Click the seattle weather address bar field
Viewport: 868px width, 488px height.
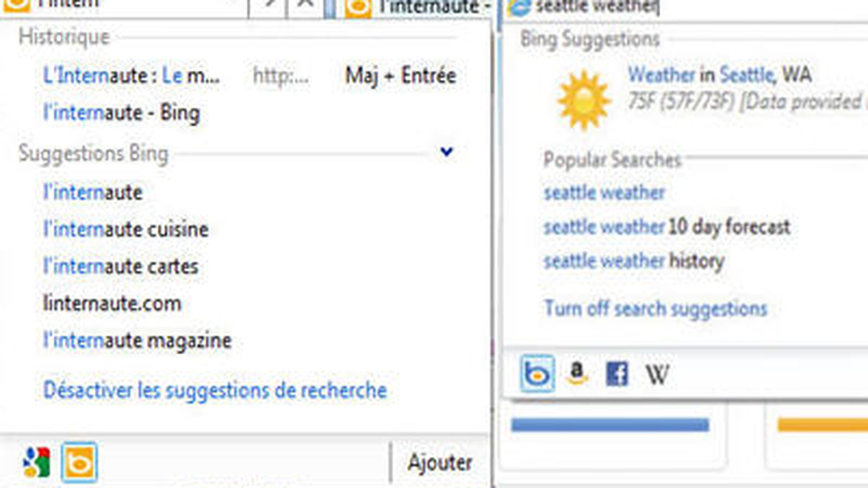pyautogui.click(x=686, y=7)
